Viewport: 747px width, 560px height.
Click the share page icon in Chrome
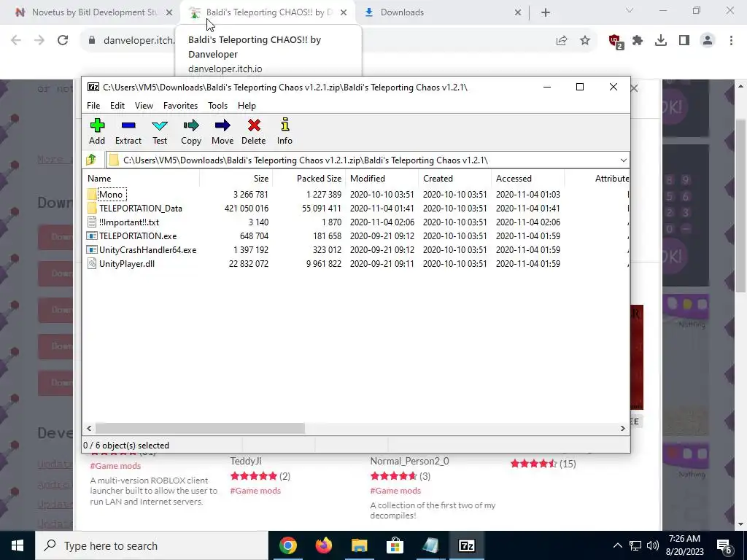[562, 41]
